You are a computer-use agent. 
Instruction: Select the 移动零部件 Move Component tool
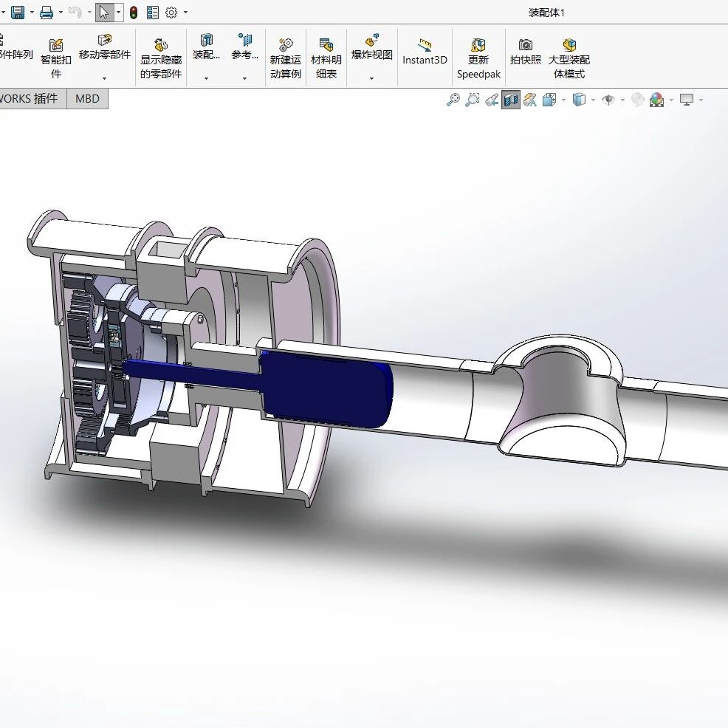pos(104,47)
